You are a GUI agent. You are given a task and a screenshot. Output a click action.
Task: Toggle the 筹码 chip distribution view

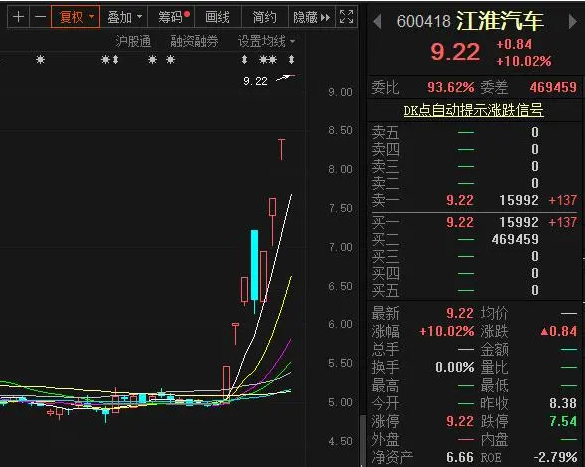click(172, 17)
